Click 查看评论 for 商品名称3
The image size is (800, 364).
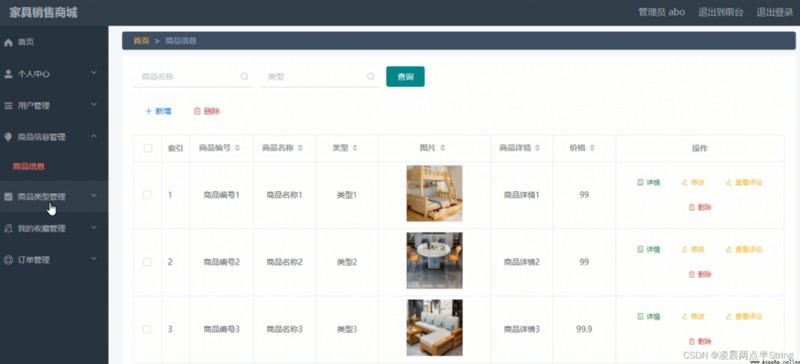point(744,317)
